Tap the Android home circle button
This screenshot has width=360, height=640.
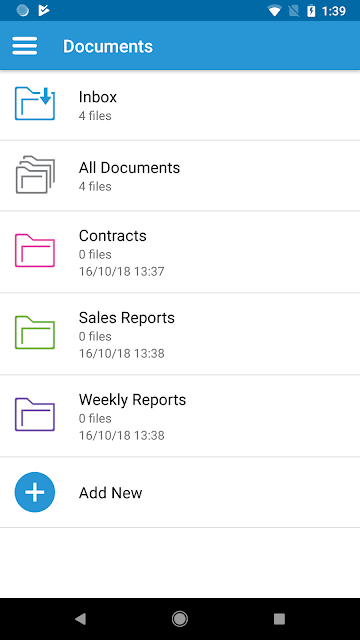point(180,619)
